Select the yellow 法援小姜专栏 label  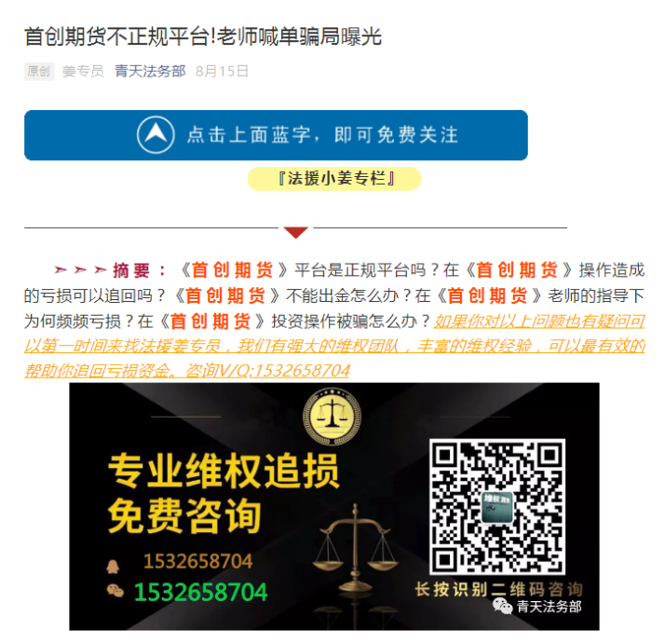click(334, 179)
